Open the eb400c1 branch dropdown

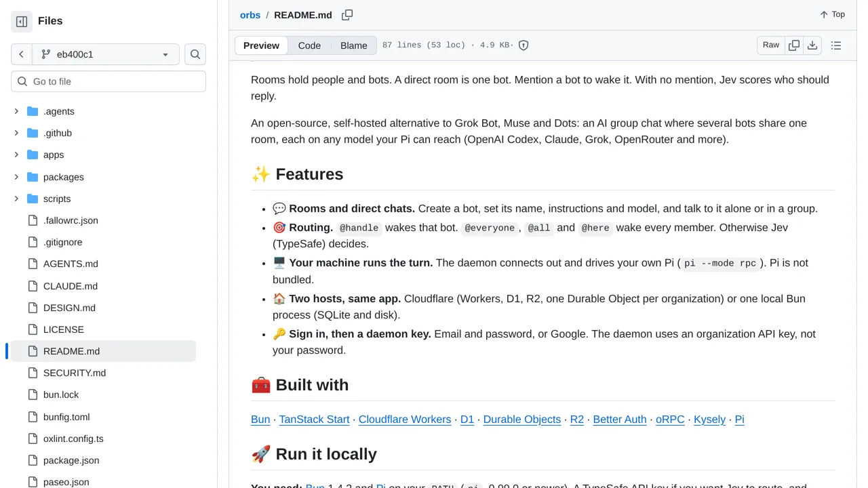pos(106,54)
